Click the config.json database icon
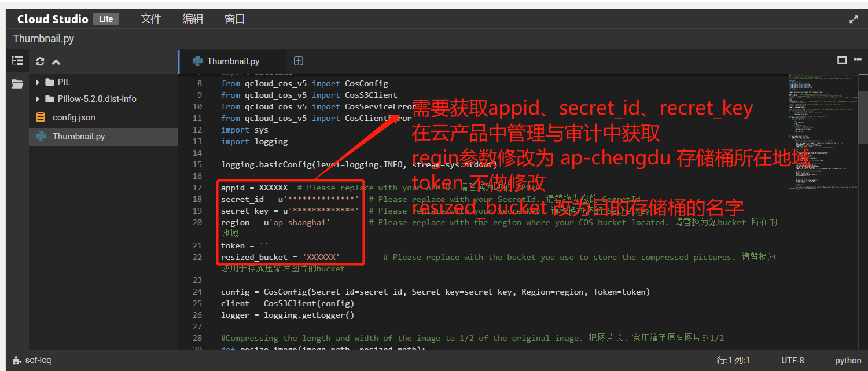 (41, 117)
